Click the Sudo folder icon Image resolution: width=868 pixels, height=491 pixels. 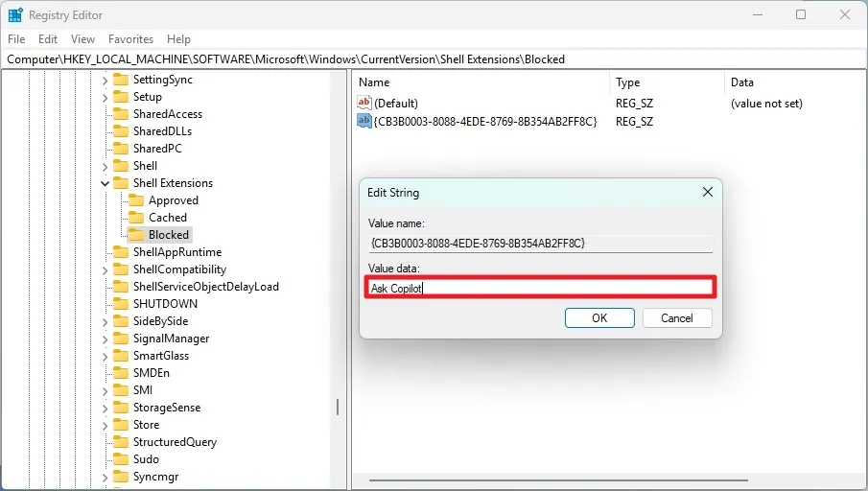point(121,459)
